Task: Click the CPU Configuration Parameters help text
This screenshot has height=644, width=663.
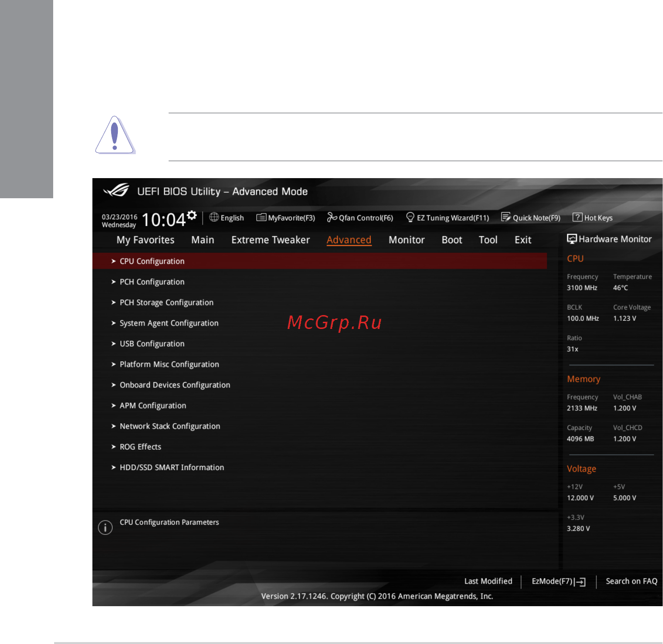Action: pos(169,522)
